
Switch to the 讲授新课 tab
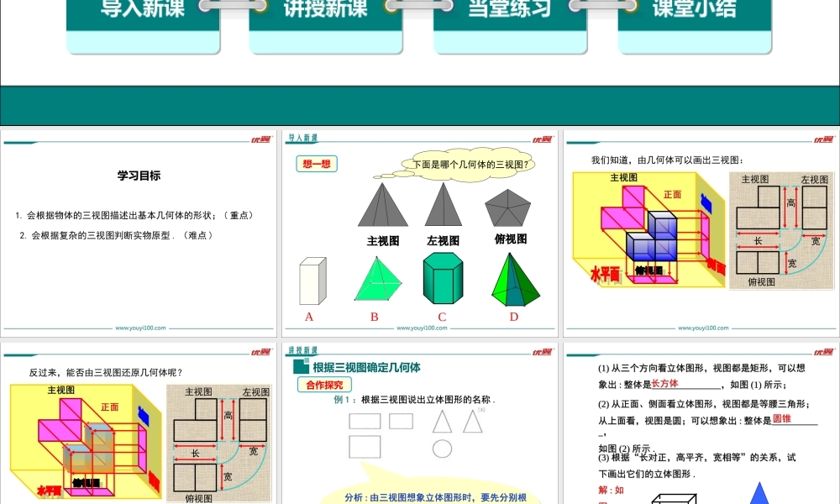point(326,10)
